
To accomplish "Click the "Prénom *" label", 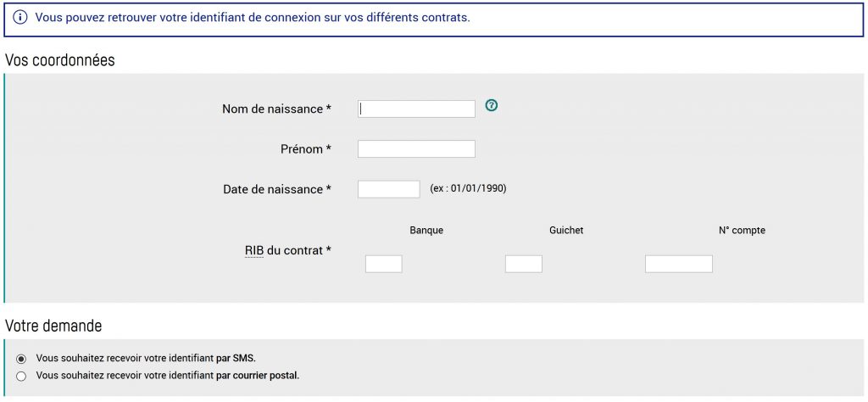I will 305,149.
